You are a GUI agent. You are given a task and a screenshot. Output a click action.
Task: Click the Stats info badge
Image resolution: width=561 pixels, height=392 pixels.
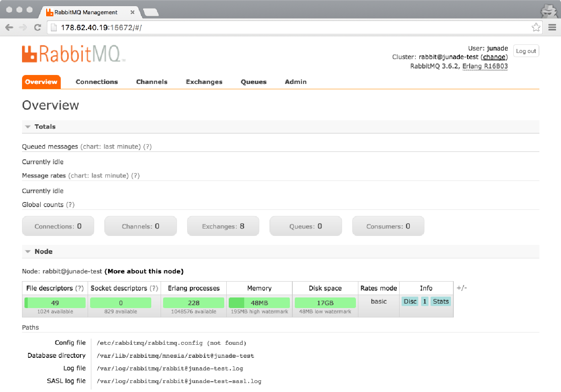tap(441, 301)
